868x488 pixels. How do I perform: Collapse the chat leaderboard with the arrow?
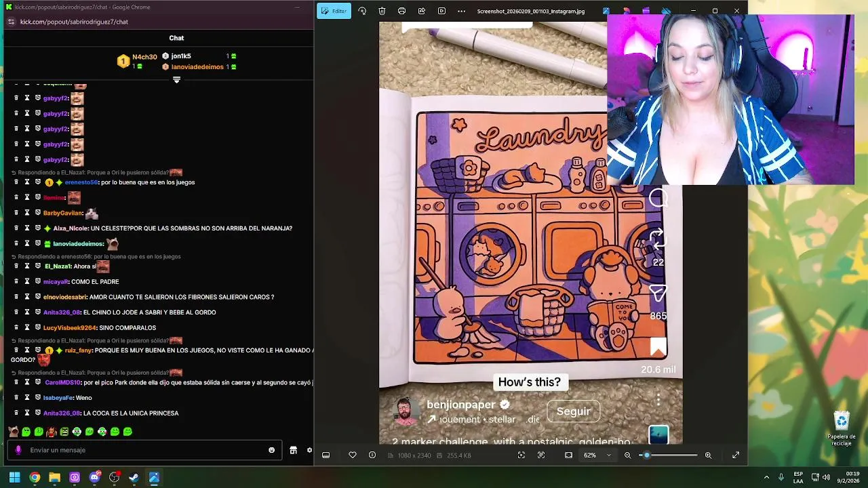point(176,80)
